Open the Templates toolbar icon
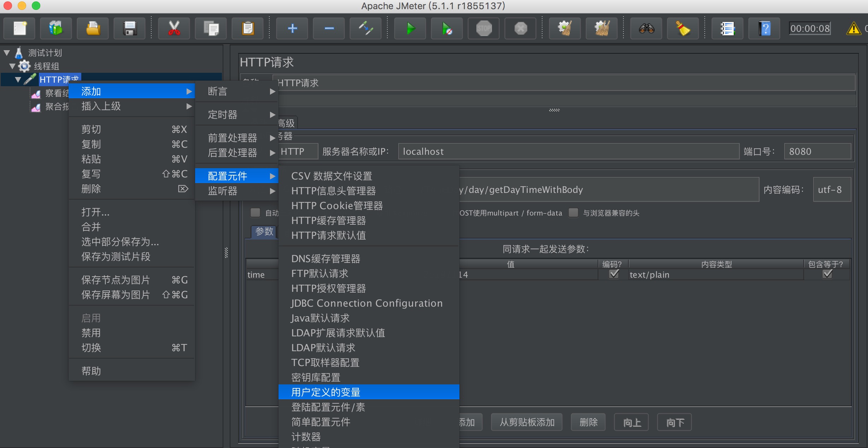 click(x=56, y=28)
